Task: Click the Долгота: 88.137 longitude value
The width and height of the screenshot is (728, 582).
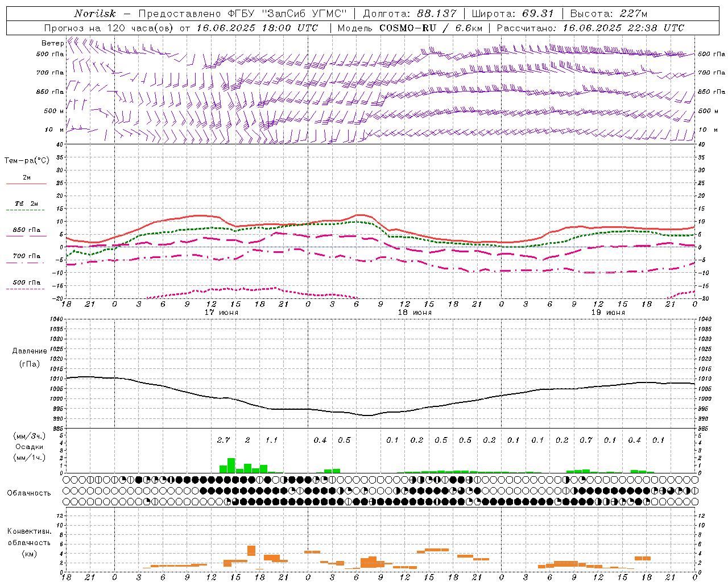Action: tap(409, 14)
